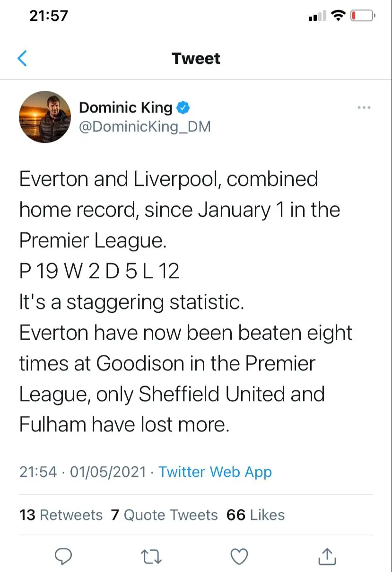The height and width of the screenshot is (572, 392).
Task: Tap the @DominicKing_DM handle
Action: 144,127
